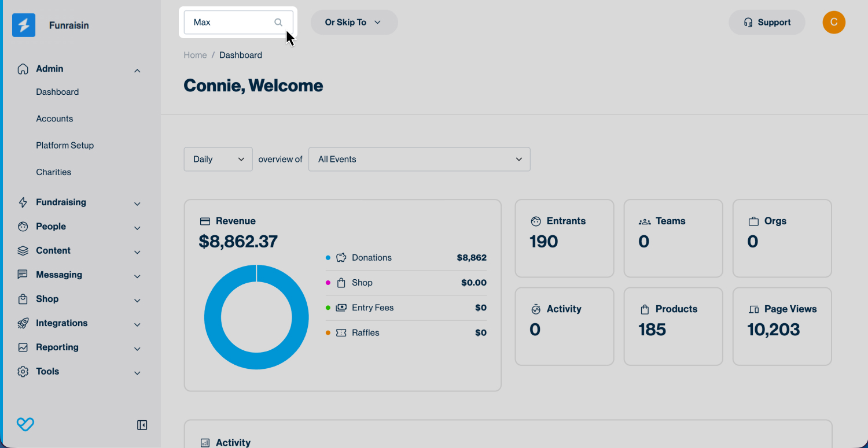Click the Support button
The width and height of the screenshot is (868, 448).
(767, 23)
